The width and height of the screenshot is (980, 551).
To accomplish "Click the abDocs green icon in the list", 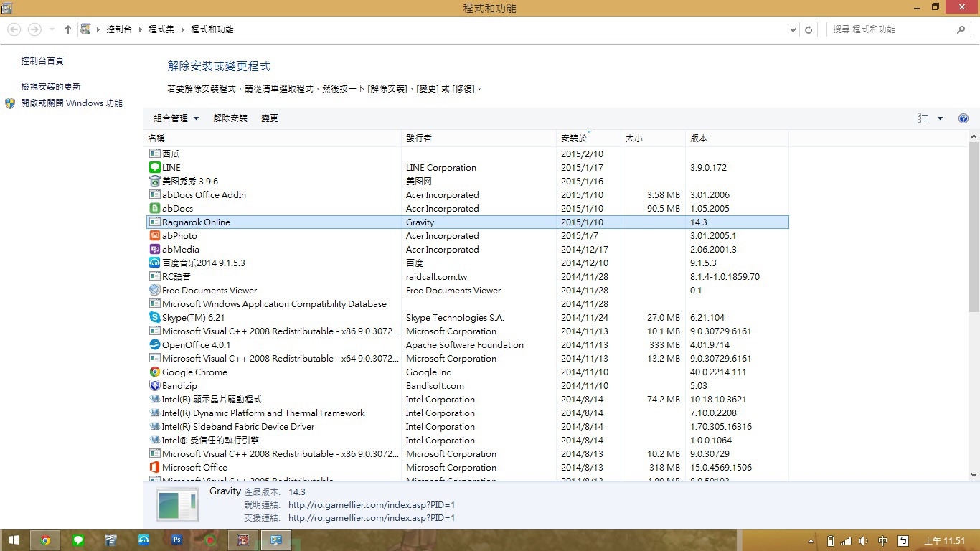I will click(x=154, y=208).
